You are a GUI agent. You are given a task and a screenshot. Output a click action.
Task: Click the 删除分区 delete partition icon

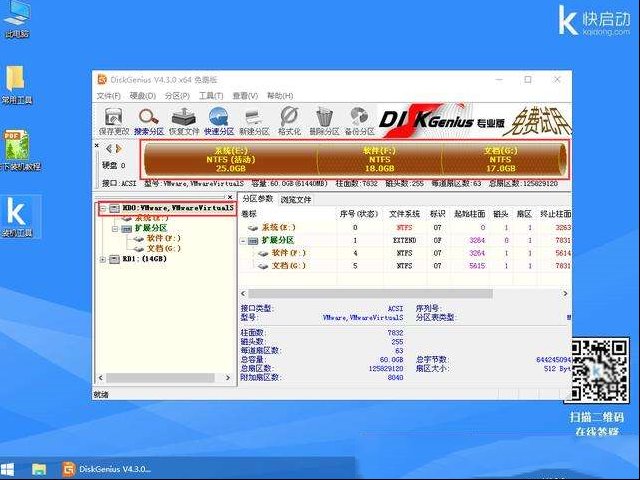tap(324, 120)
